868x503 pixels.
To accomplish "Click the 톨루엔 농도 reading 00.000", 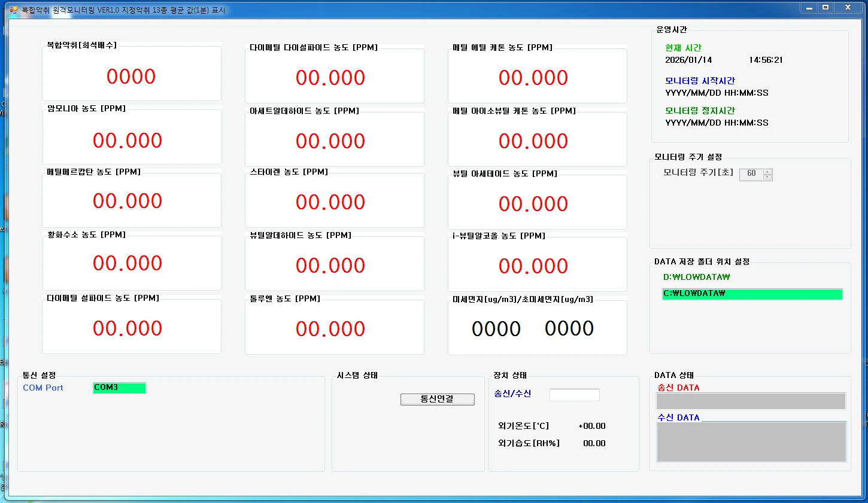I will 330,329.
